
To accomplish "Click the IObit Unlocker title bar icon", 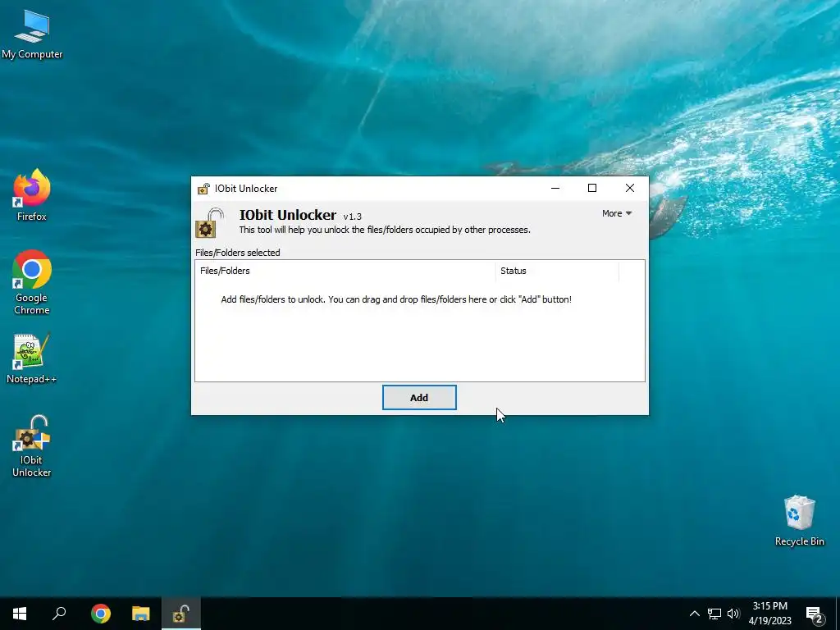I will 203,189.
